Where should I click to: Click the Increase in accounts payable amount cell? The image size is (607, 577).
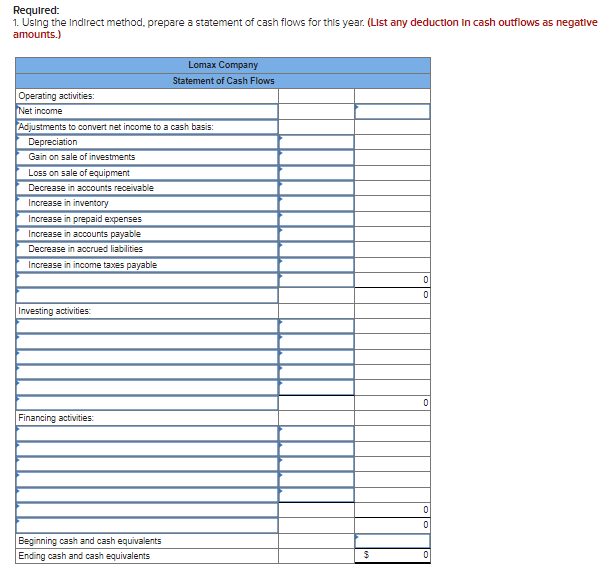(316, 234)
